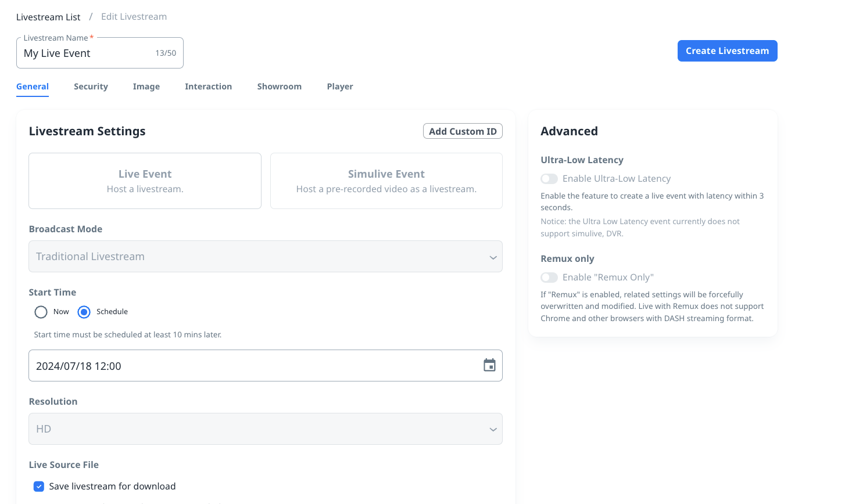The width and height of the screenshot is (845, 504).
Task: Click the Create Livestream button
Action: 727,51
